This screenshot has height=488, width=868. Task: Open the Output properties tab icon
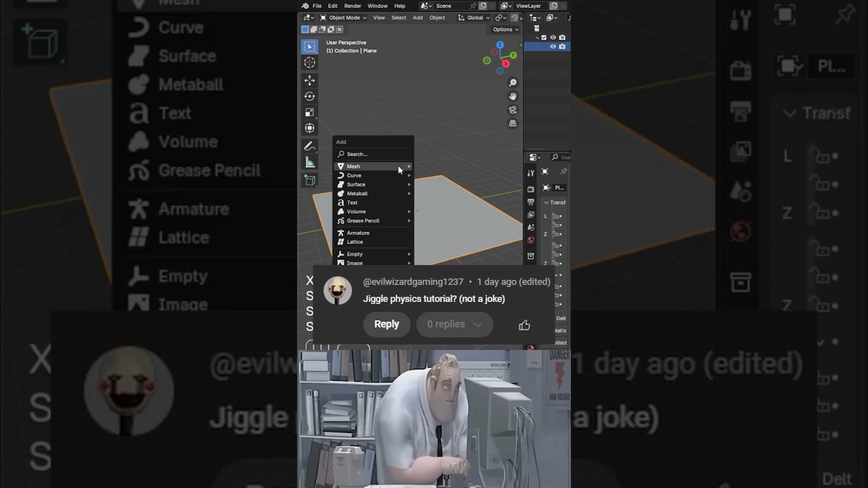(x=530, y=202)
